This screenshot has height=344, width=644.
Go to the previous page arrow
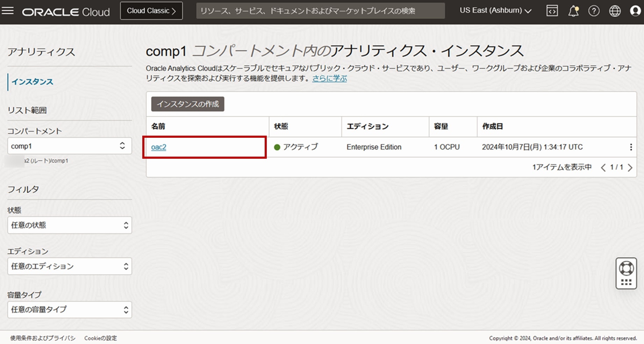[603, 167]
